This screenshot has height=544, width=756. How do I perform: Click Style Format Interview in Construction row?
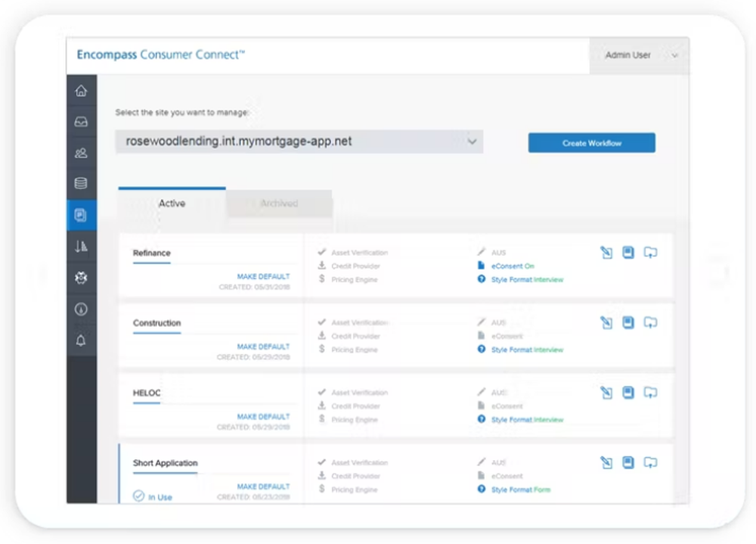[527, 350]
